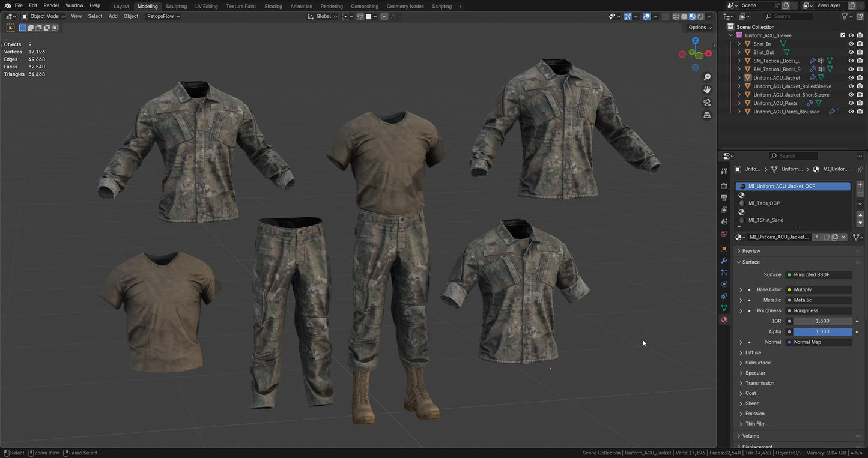
Task: Open the Object Data Properties tab
Action: [724, 308]
